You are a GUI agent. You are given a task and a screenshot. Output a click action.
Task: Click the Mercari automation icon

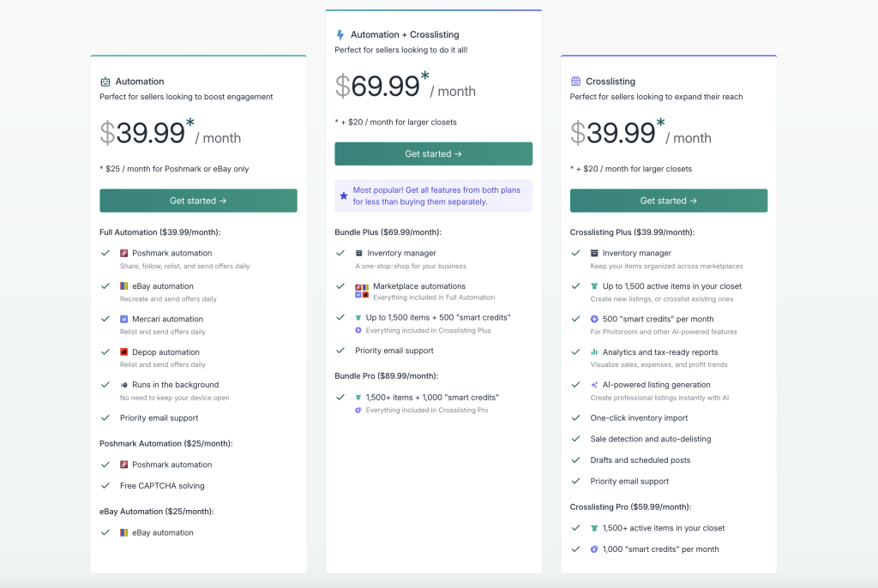[124, 319]
